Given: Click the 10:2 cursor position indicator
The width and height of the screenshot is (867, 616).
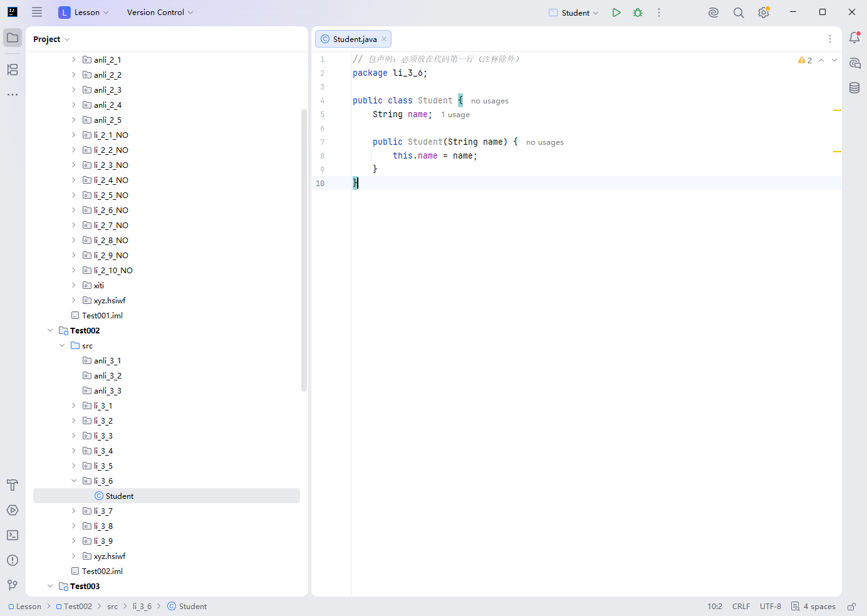Looking at the screenshot, I should [715, 607].
